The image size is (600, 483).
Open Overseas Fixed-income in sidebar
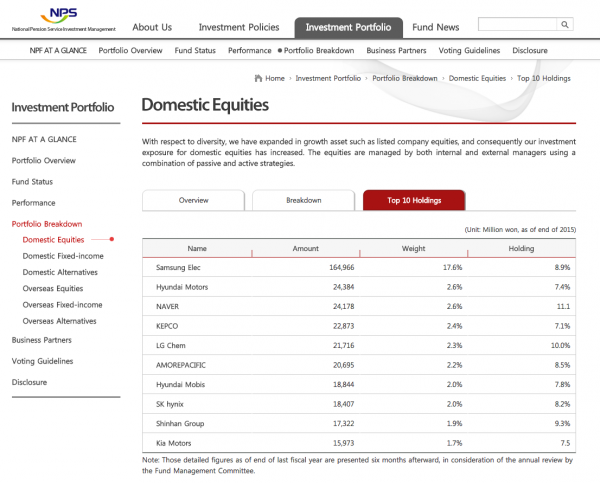[x=62, y=305]
